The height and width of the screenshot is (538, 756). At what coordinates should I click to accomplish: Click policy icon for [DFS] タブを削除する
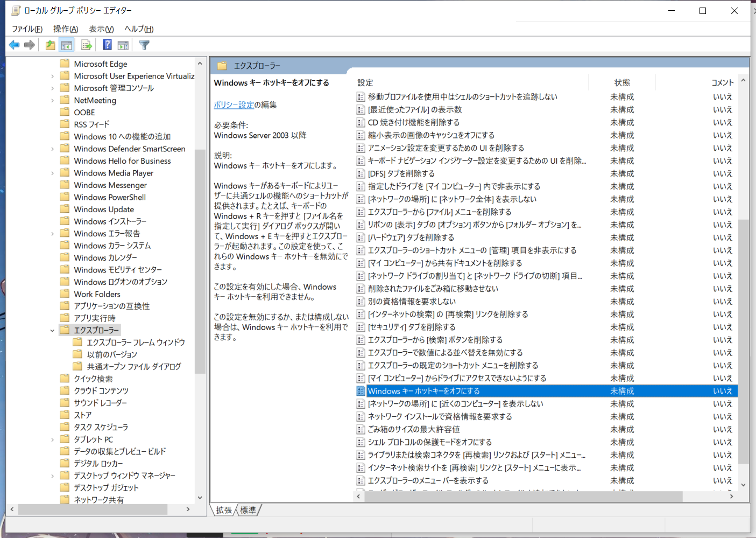[361, 173]
